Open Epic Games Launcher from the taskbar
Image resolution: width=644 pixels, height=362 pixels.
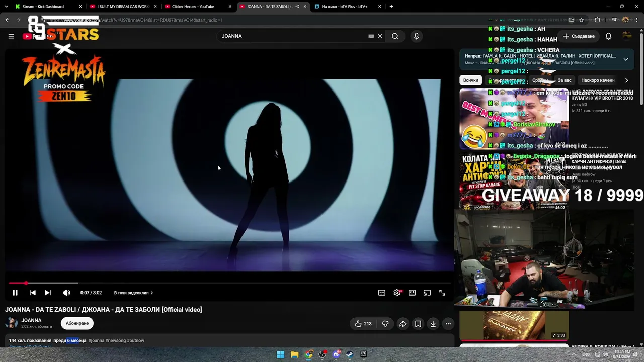pyautogui.click(x=364, y=354)
